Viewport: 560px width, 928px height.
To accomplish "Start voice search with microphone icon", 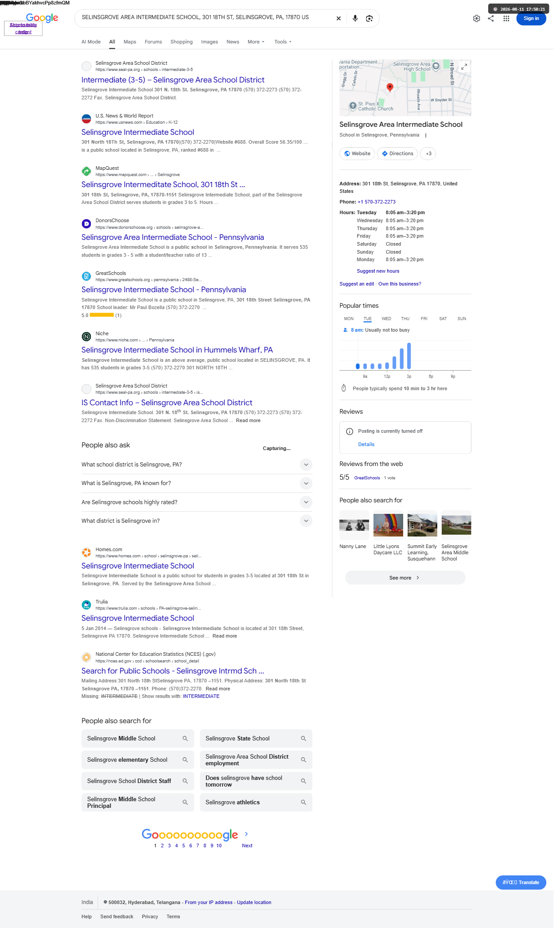I will pyautogui.click(x=355, y=18).
